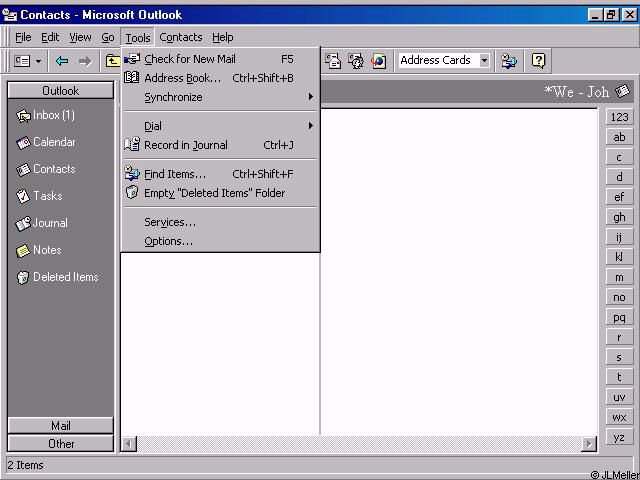Click the New Meeting with Contact icon

pos(356,61)
